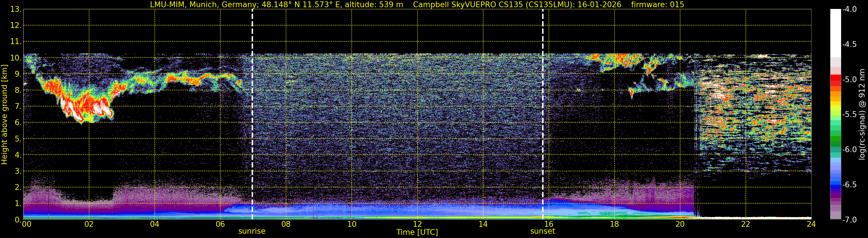Click the "18" time axis tick label
The width and height of the screenshot is (868, 238).
615,224
